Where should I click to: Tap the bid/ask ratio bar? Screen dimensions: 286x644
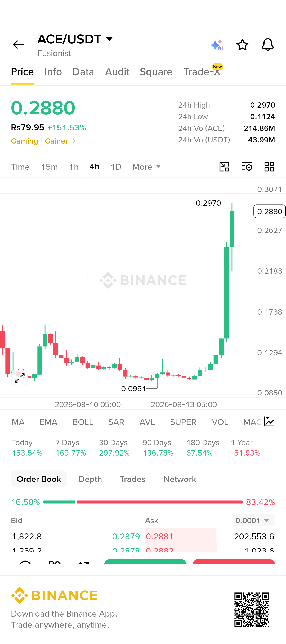[x=143, y=502]
